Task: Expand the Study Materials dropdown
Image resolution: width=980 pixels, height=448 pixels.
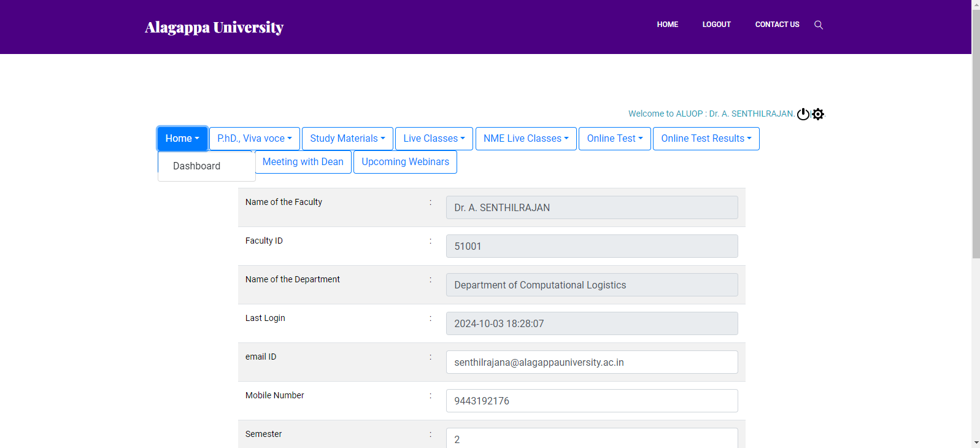Action: click(x=347, y=139)
